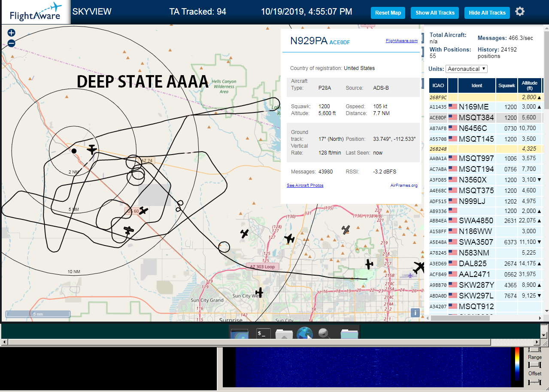
Task: Select the MSQT384 row
Action: click(x=485, y=117)
